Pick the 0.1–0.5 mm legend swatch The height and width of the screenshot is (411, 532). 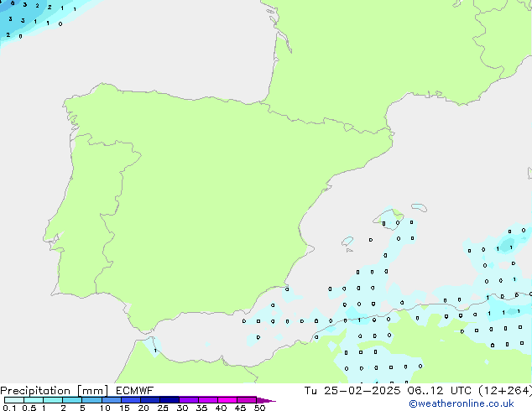point(14,400)
